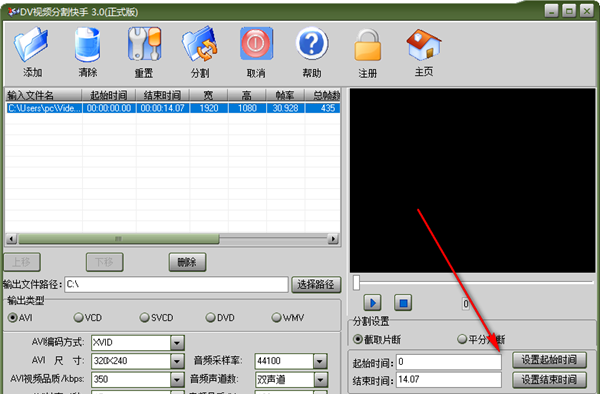
Task: Click the 起始时间 input field
Action: coord(448,361)
